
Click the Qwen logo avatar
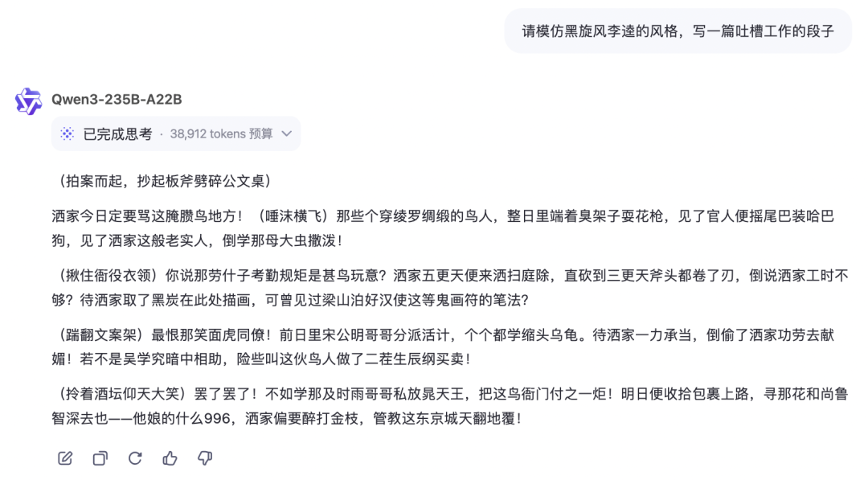[x=28, y=101]
